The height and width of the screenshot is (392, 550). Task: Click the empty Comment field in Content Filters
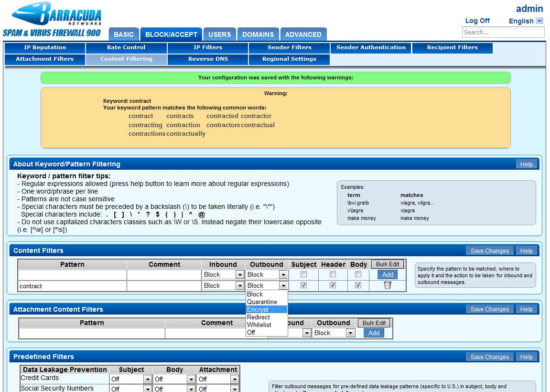164,274
